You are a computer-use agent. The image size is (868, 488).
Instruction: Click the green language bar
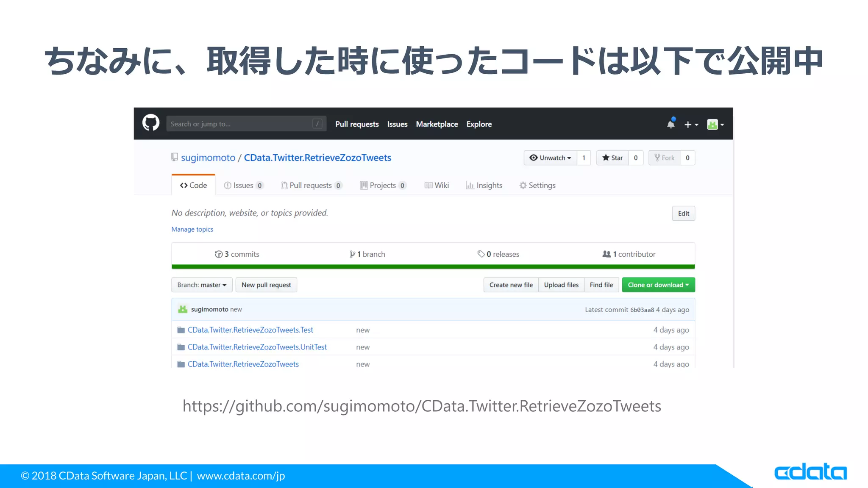coord(433,267)
